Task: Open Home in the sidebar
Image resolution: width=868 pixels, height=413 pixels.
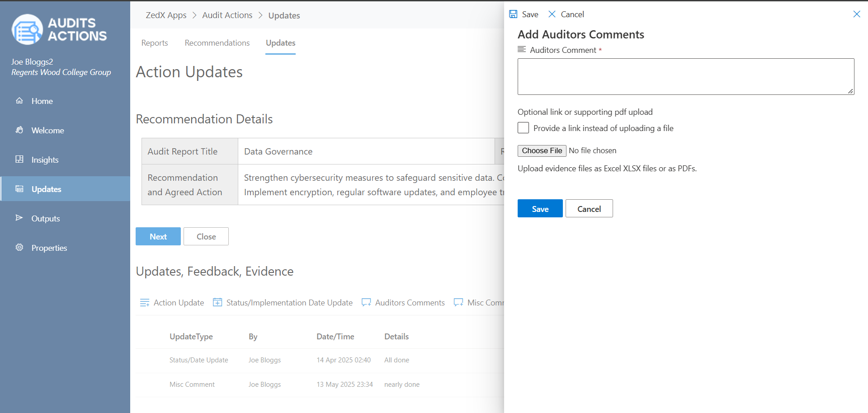Action: coord(65,101)
